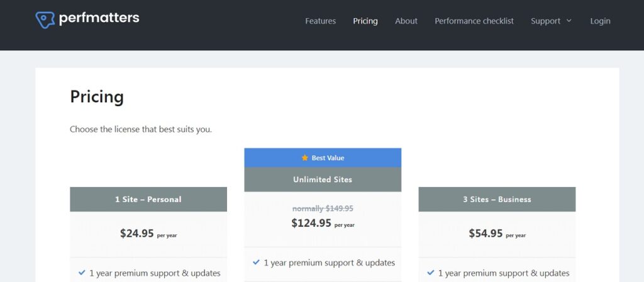
Task: Click 'Choose the license that best suits you'
Action: coord(141,129)
